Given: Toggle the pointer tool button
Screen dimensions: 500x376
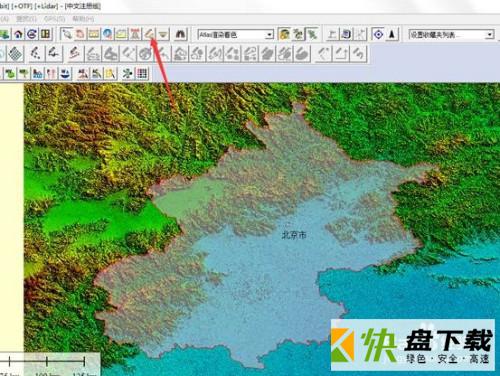Looking at the screenshot, I should tap(67, 34).
